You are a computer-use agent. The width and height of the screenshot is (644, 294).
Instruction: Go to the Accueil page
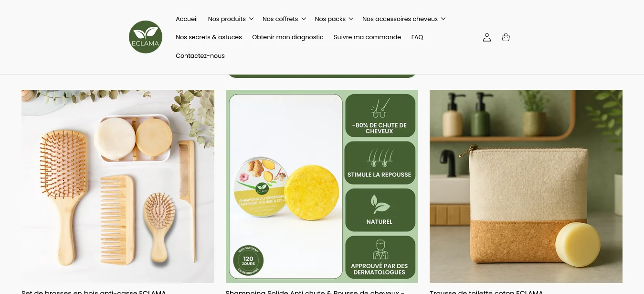[x=187, y=19]
